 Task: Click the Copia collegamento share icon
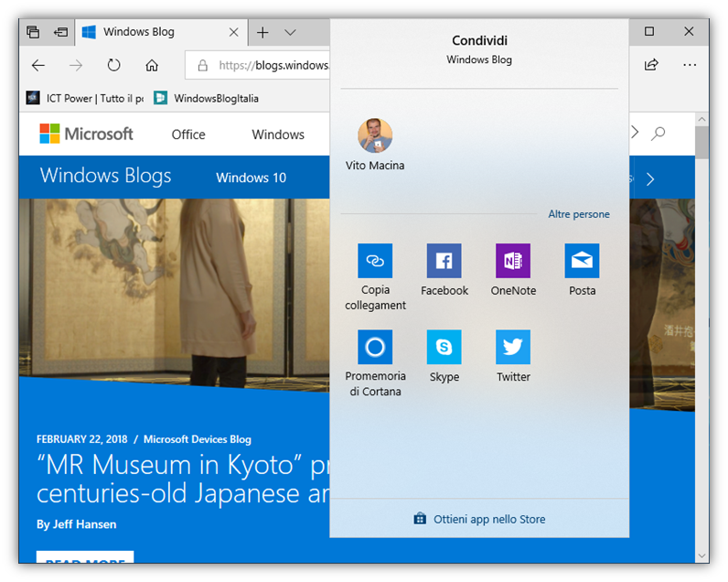click(375, 261)
